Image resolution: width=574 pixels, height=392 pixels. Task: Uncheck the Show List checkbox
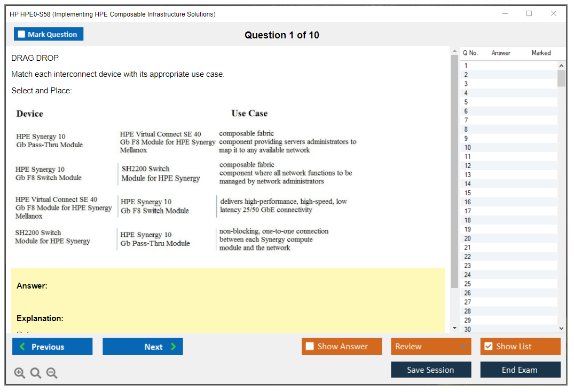[488, 347]
